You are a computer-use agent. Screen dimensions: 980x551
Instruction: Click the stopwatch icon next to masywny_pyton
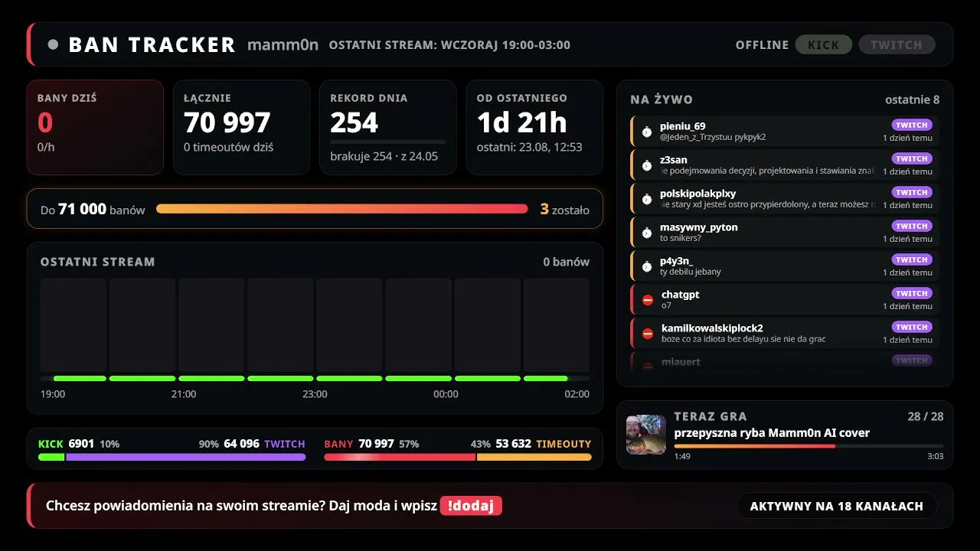[x=647, y=233]
